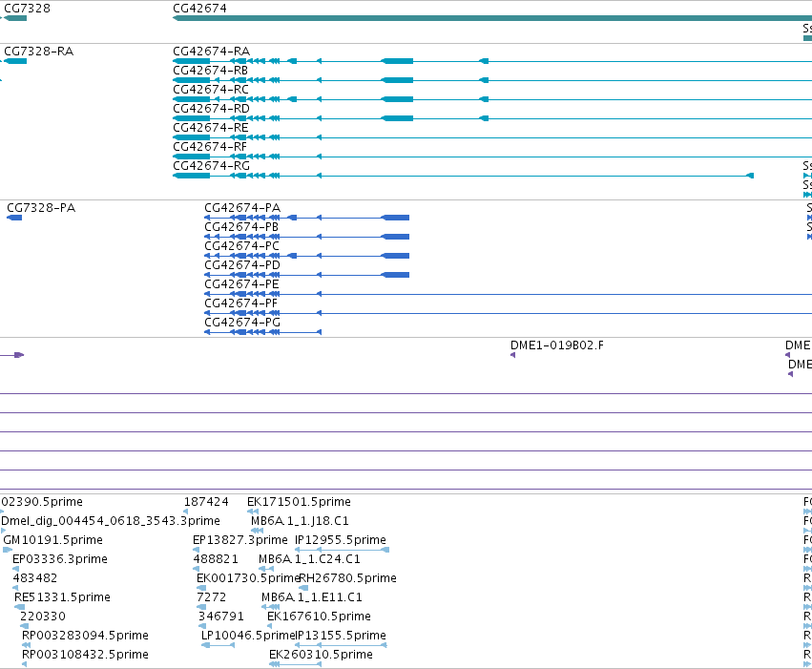The width and height of the screenshot is (812, 669).
Task: Select EK171501.5prime EST label
Action: 299,502
